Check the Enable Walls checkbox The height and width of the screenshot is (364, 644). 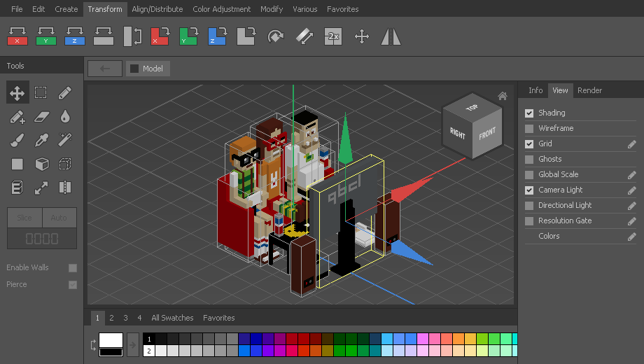click(x=73, y=268)
